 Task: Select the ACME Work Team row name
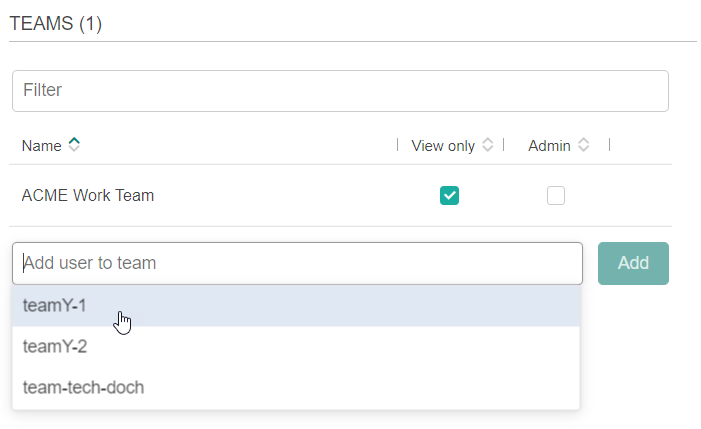(x=88, y=196)
